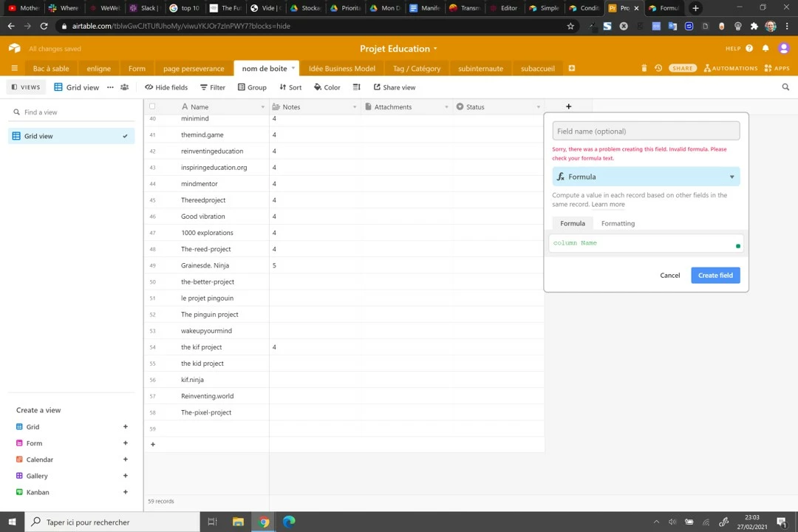Open Windows Start menu

(x=13, y=522)
